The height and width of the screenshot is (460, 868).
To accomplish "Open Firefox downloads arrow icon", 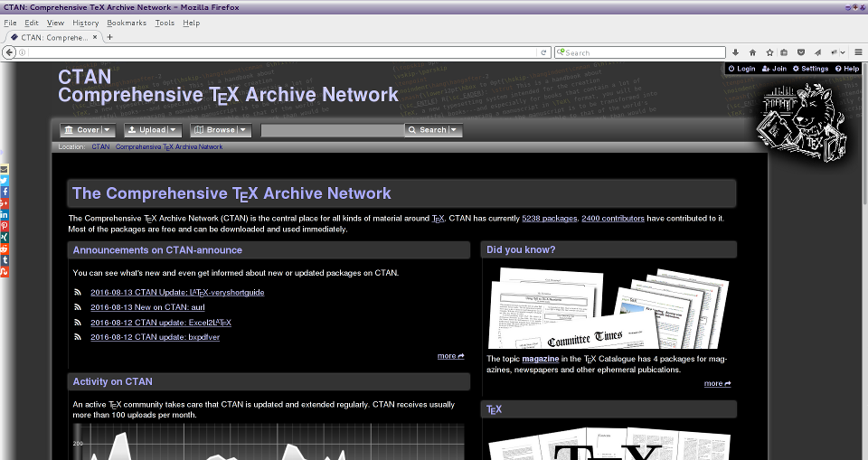I will click(735, 52).
